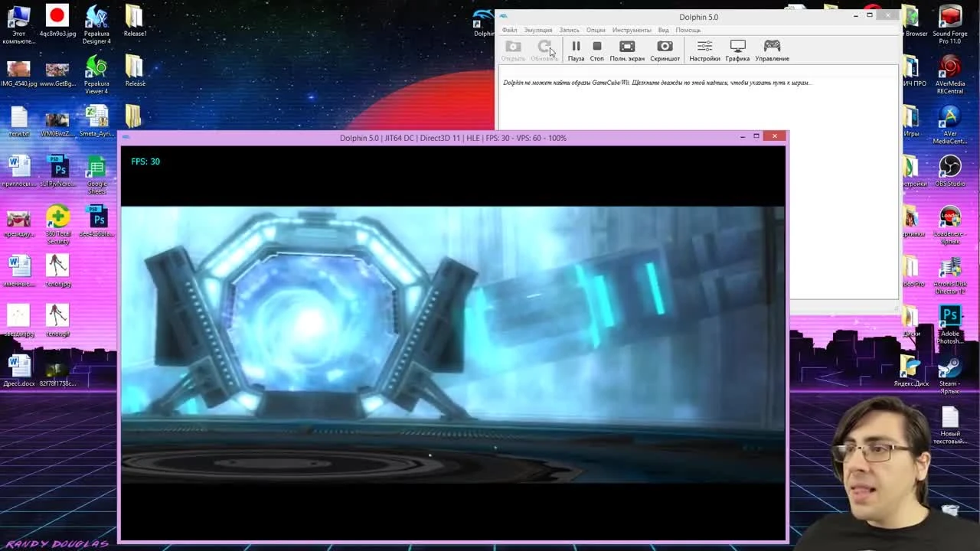Select the IMG_4540.jpg file icon
This screenshot has width=980, height=551.
(18, 71)
